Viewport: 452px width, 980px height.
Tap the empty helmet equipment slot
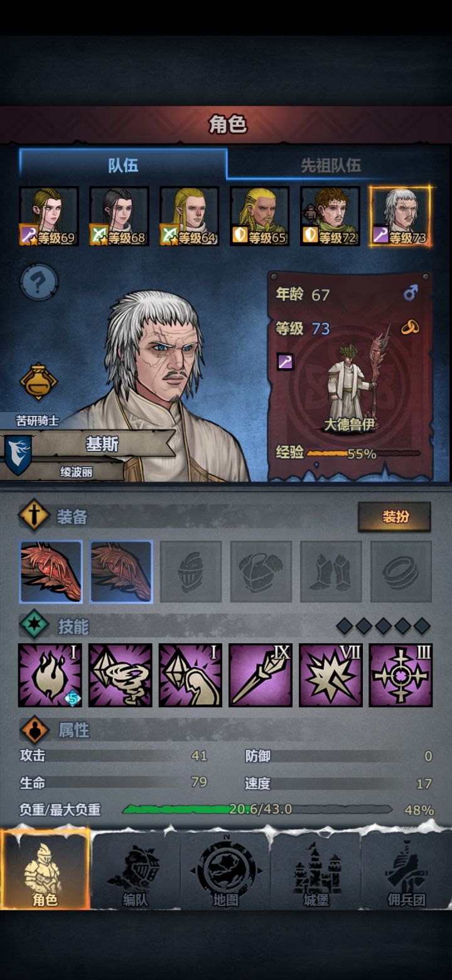(191, 572)
